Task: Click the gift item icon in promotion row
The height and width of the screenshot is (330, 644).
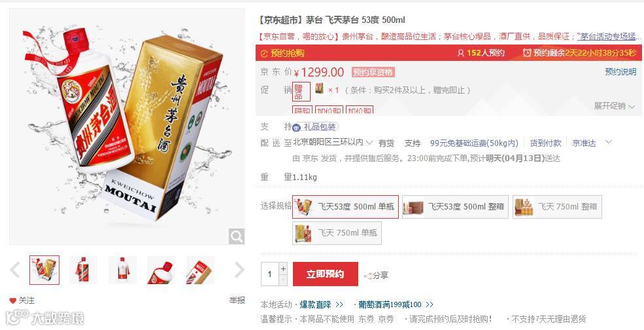Action: pyautogui.click(x=319, y=88)
